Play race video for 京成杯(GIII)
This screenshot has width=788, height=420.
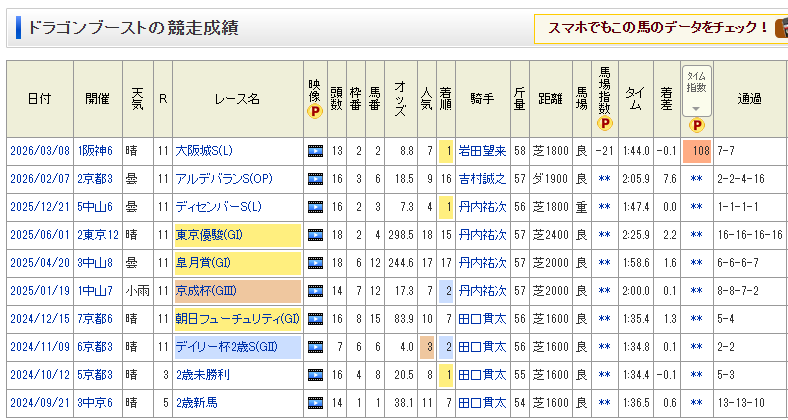tap(316, 291)
